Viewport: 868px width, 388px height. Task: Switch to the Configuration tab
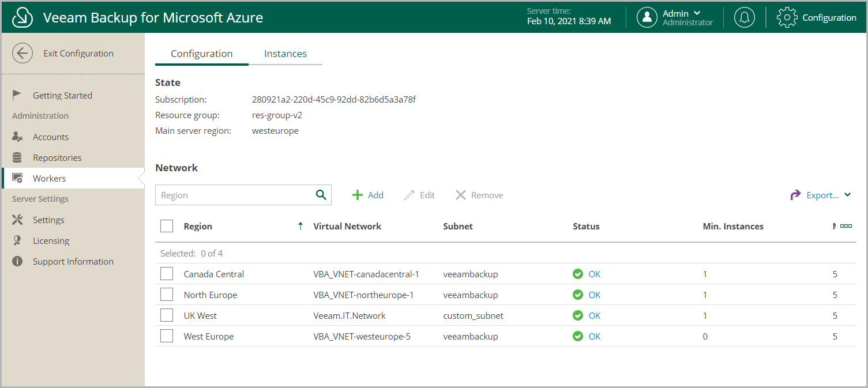pyautogui.click(x=202, y=54)
